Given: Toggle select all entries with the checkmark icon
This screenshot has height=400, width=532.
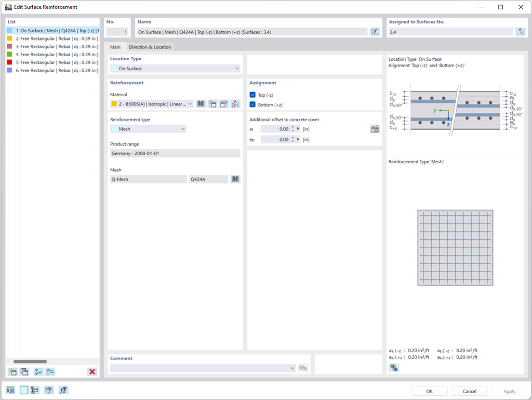Looking at the screenshot, I should (x=37, y=371).
